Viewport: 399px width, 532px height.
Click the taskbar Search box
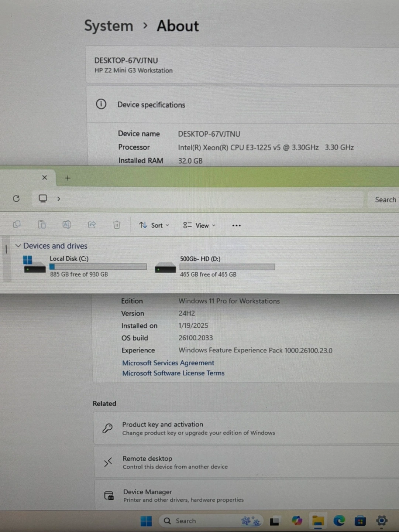point(210,521)
